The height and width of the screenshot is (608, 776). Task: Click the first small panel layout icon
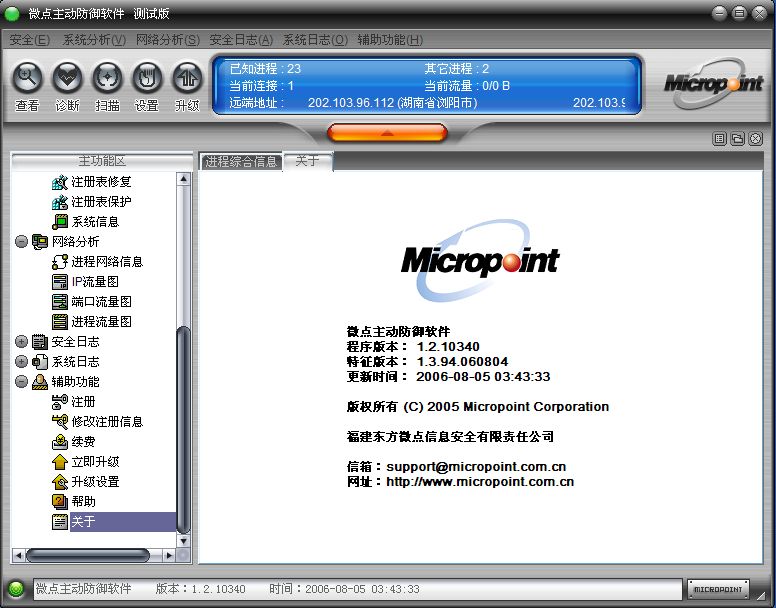pos(719,139)
